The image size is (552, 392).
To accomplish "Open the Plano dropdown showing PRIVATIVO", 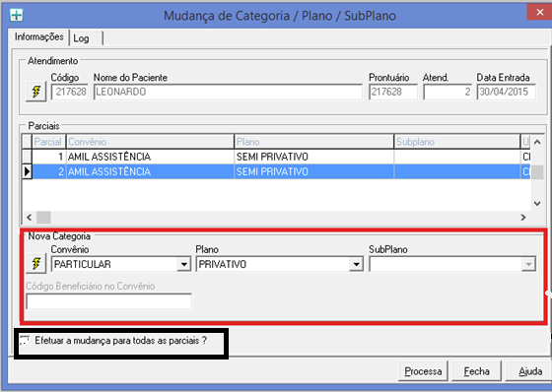I will point(356,264).
